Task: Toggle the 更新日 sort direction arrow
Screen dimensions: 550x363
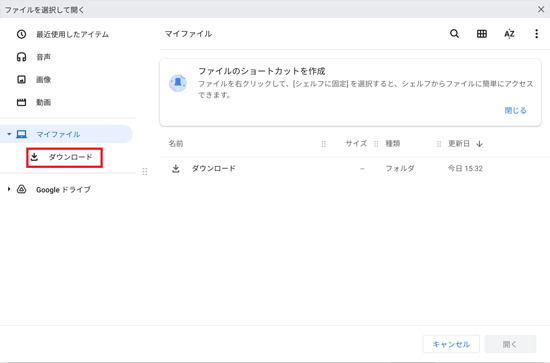Action: pyautogui.click(x=479, y=144)
